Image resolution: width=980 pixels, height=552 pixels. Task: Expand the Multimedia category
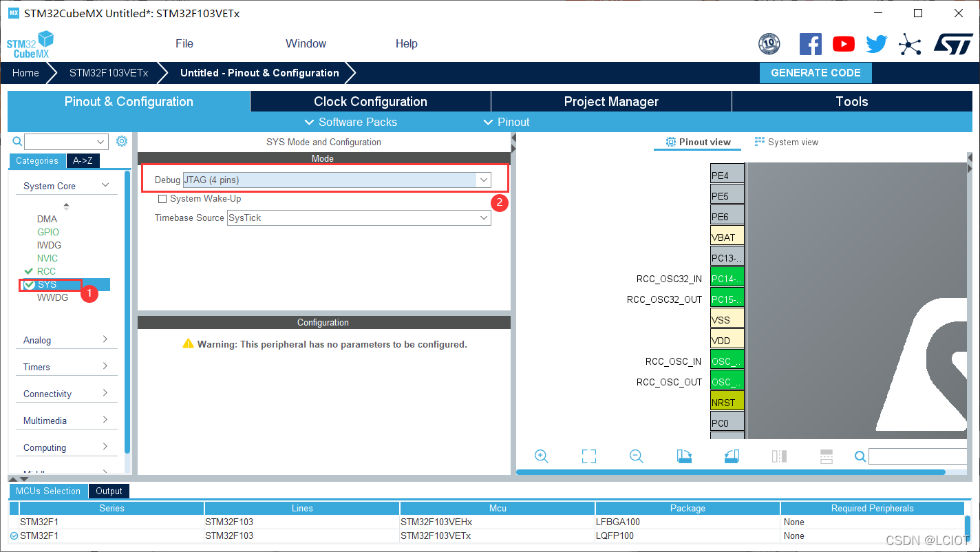[66, 421]
